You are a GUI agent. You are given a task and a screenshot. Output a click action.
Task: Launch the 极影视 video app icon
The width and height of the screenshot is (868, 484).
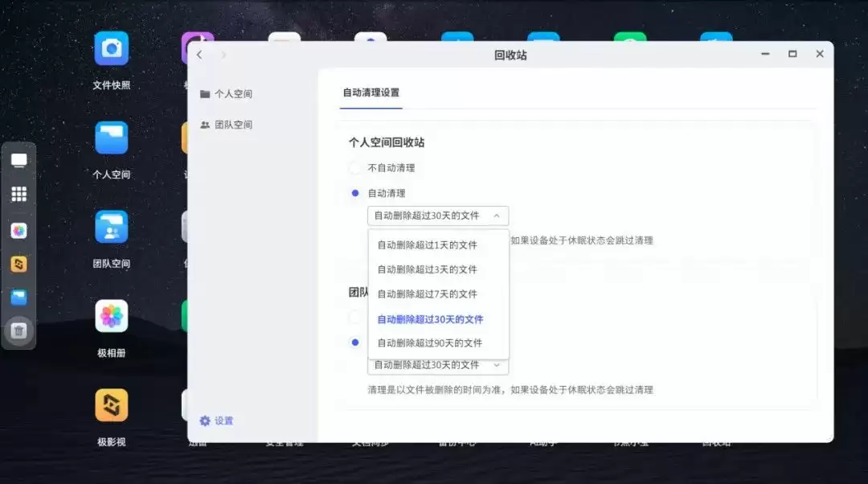pos(111,406)
